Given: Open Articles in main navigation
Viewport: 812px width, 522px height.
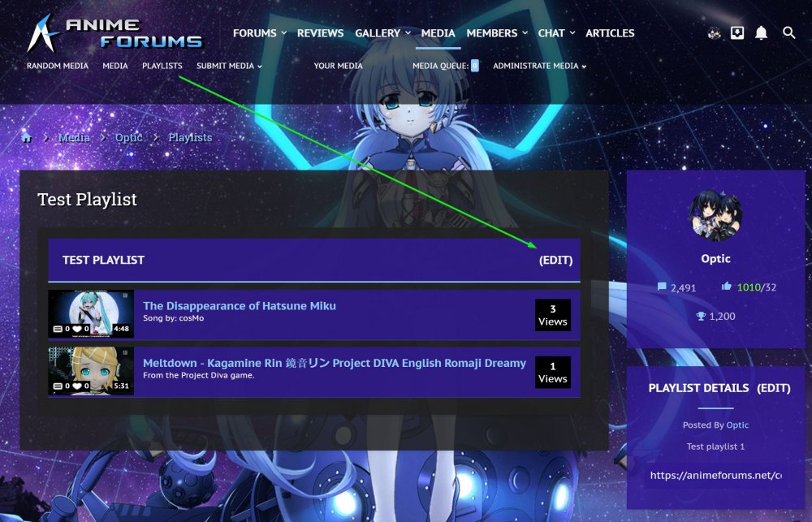Looking at the screenshot, I should tap(610, 33).
